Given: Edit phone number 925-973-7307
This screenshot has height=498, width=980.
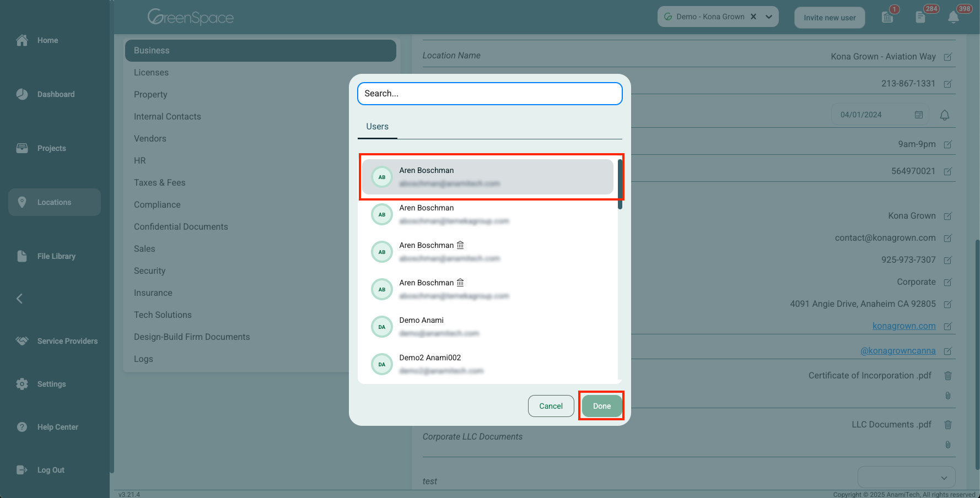Looking at the screenshot, I should coord(948,260).
